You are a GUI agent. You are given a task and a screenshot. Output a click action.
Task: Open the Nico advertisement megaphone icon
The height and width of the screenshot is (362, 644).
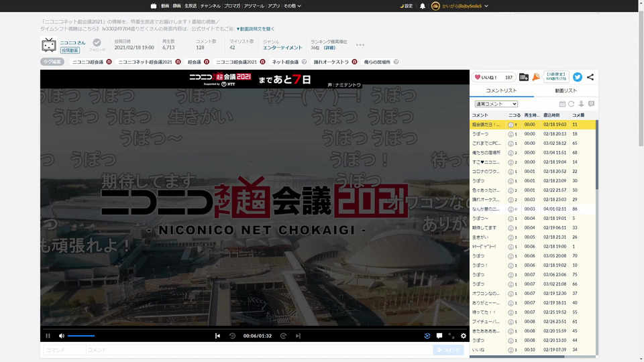(x=536, y=77)
